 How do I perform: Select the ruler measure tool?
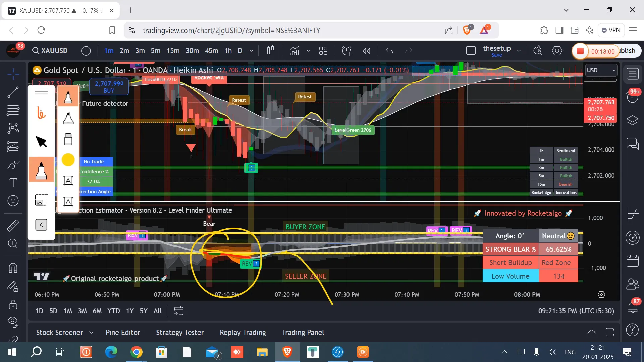(13, 225)
